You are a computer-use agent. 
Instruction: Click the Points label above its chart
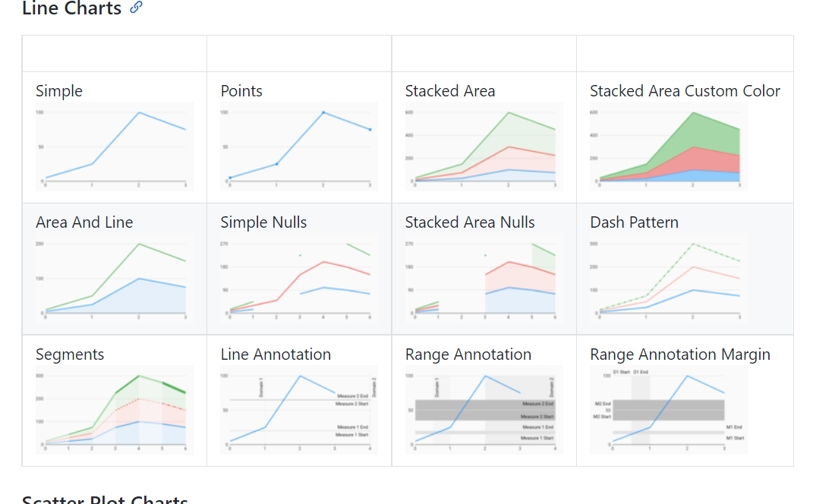pos(241,91)
